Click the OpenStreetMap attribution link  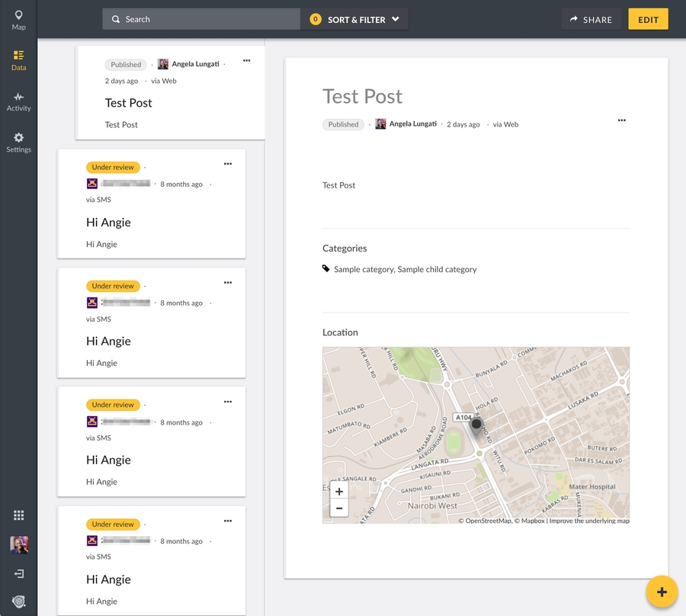488,521
